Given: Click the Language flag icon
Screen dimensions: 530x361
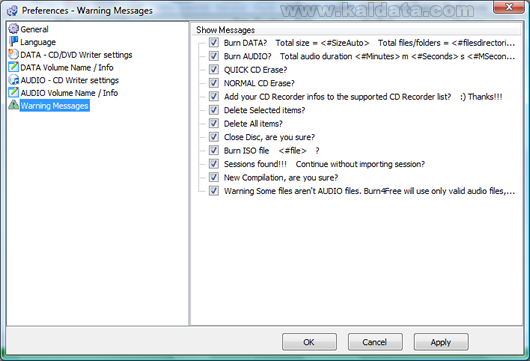Looking at the screenshot, I should tap(14, 42).
